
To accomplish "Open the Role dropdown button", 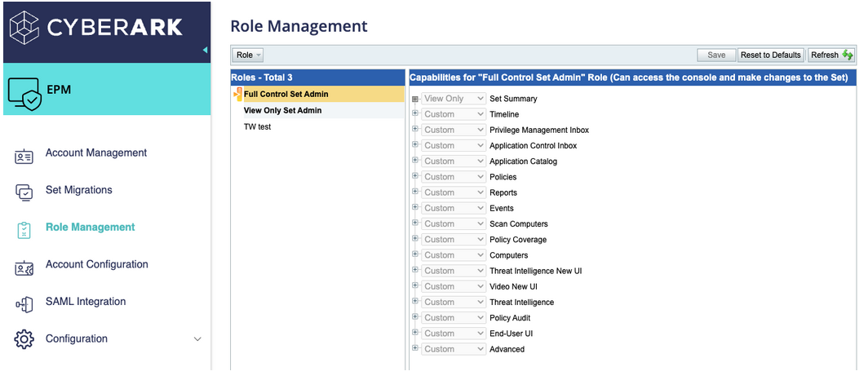I will coord(248,55).
